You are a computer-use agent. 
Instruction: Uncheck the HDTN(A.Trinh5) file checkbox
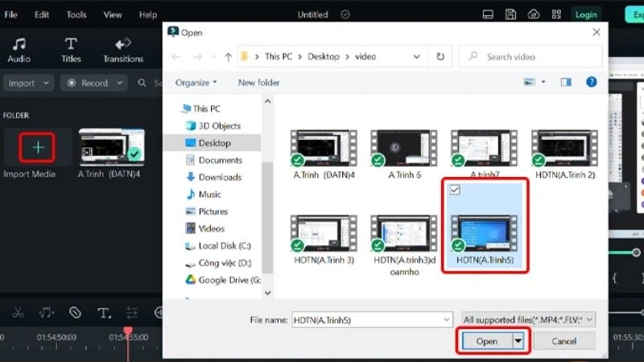coord(455,190)
